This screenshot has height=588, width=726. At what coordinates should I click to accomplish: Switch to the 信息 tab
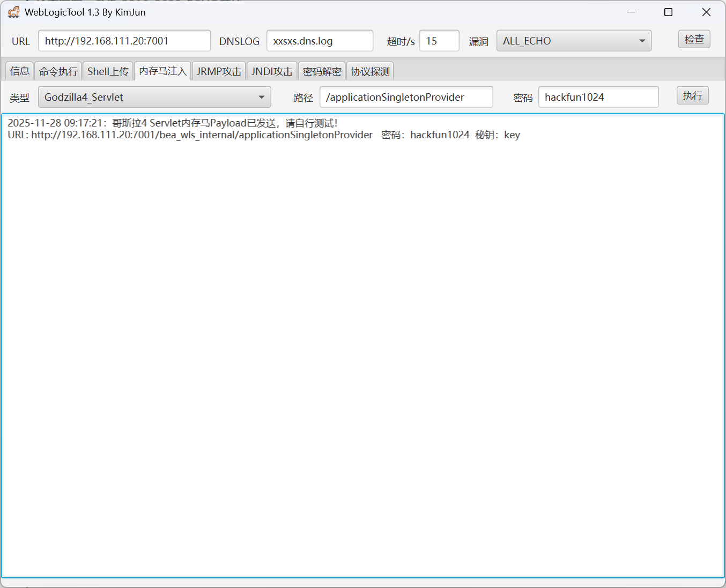click(20, 71)
